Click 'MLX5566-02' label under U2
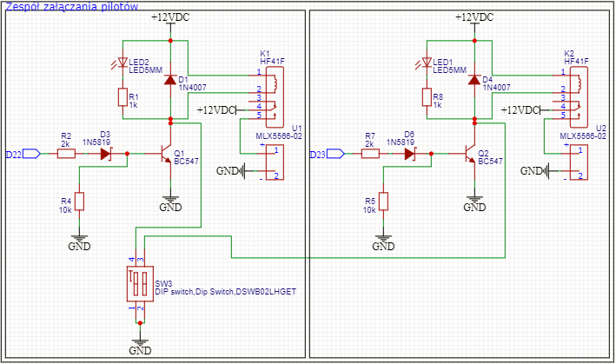 tap(583, 136)
